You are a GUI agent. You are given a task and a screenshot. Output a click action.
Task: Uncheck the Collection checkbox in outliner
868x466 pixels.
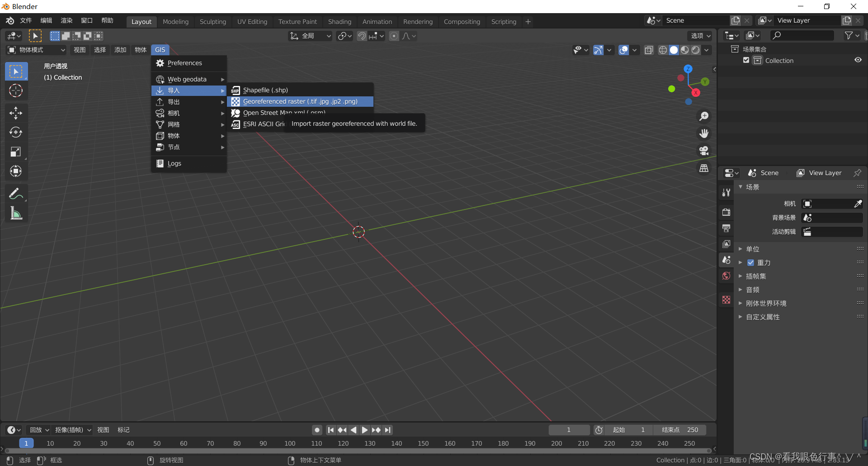click(746, 60)
